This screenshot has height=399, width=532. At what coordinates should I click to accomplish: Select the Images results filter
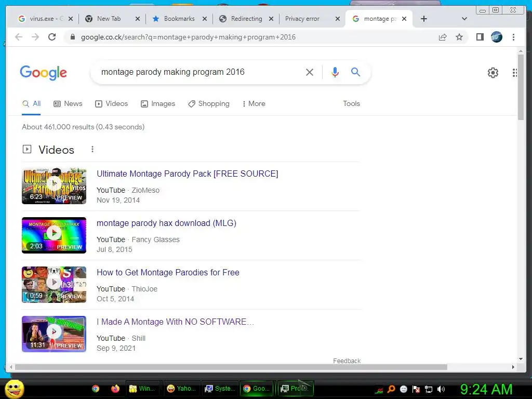[x=158, y=103]
